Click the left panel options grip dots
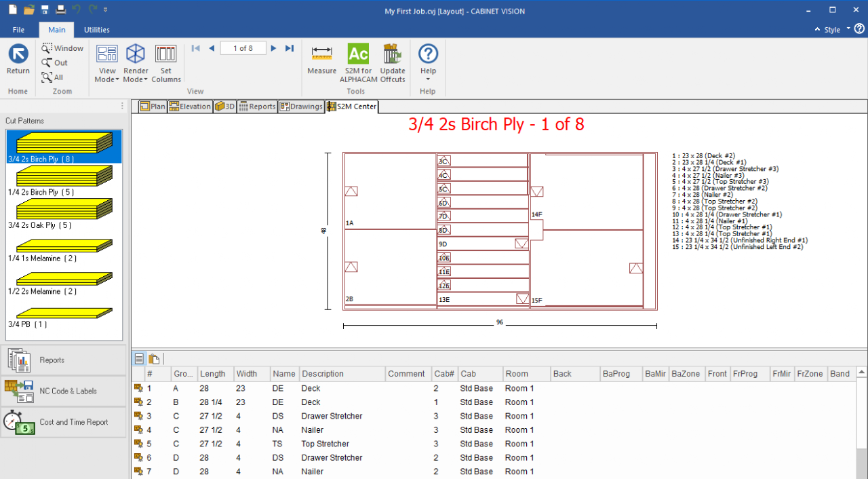 coord(123,106)
